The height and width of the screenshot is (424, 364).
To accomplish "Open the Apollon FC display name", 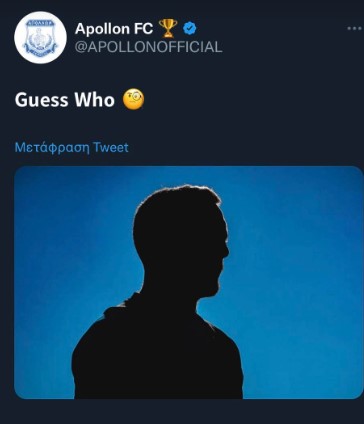I will 114,29.
